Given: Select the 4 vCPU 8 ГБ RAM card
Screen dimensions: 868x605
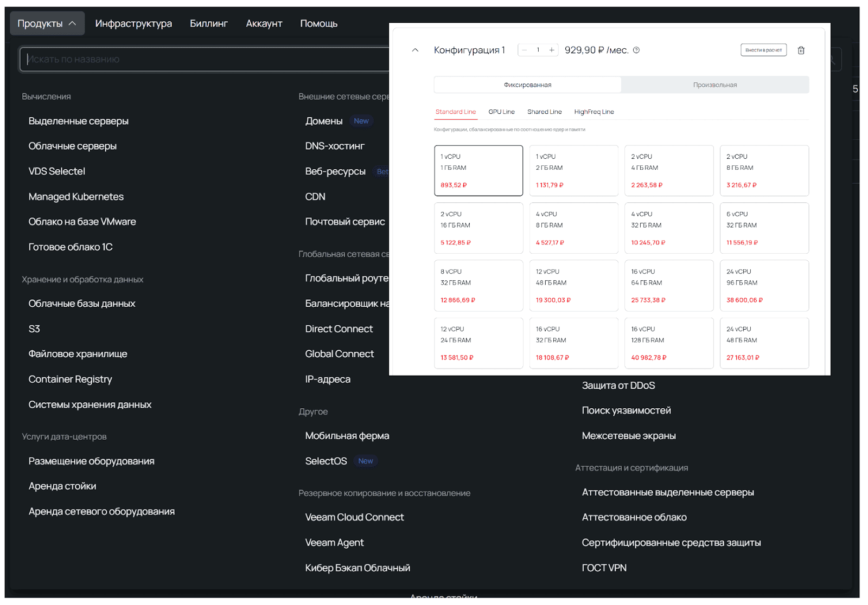Looking at the screenshot, I should [x=573, y=228].
